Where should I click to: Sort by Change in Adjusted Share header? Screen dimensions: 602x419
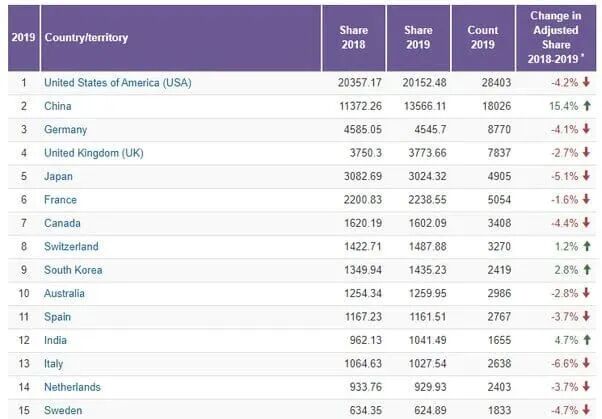pos(556,38)
